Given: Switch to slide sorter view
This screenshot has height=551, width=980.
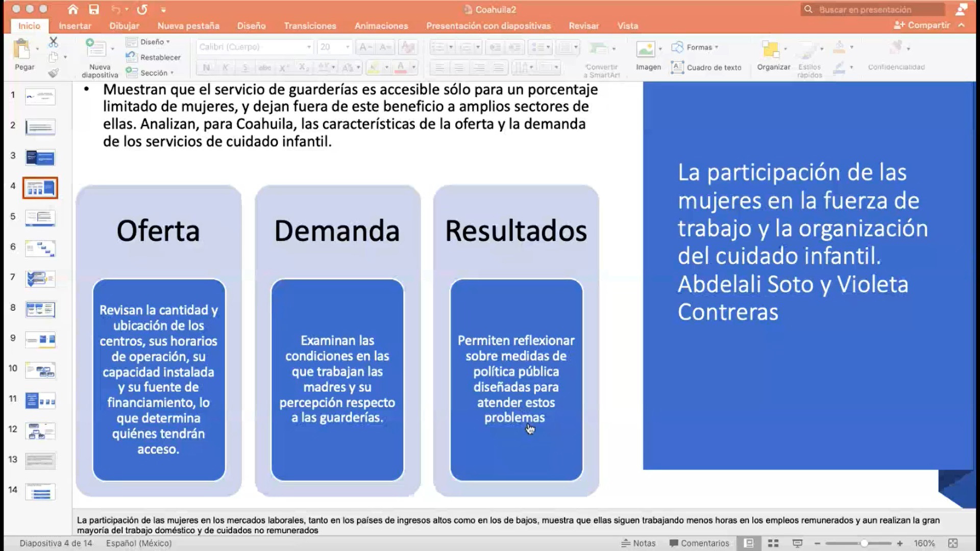Looking at the screenshot, I should 773,543.
